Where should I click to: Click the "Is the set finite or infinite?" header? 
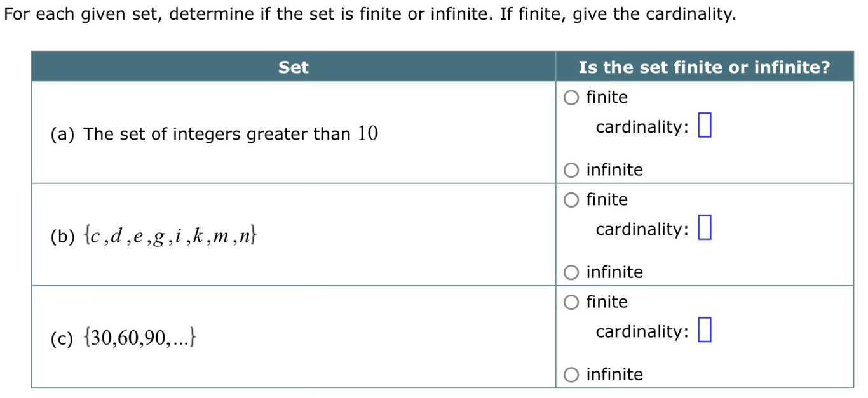click(x=704, y=67)
